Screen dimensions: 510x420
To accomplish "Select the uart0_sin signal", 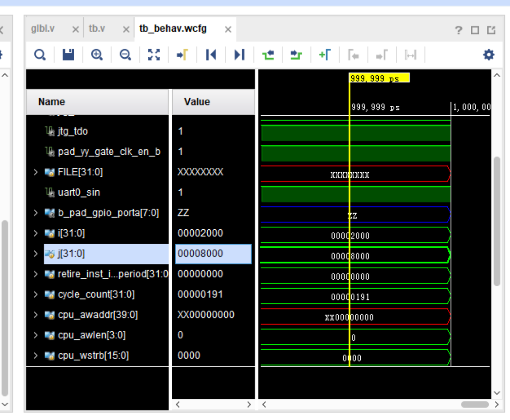I will [x=79, y=192].
